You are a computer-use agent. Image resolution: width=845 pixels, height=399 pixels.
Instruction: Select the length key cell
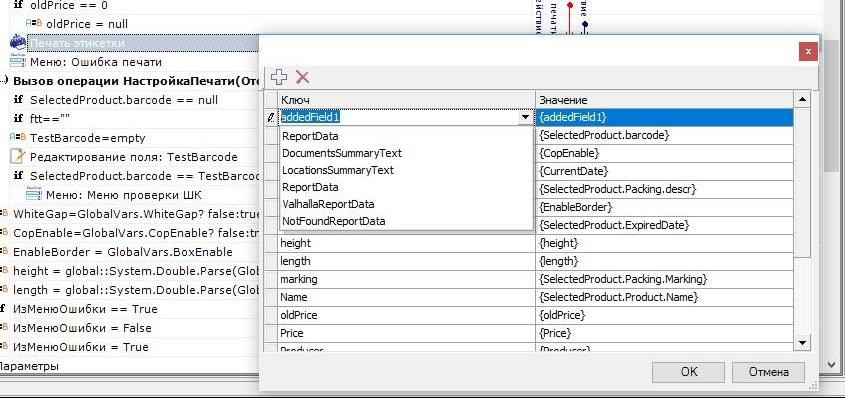[406, 261]
